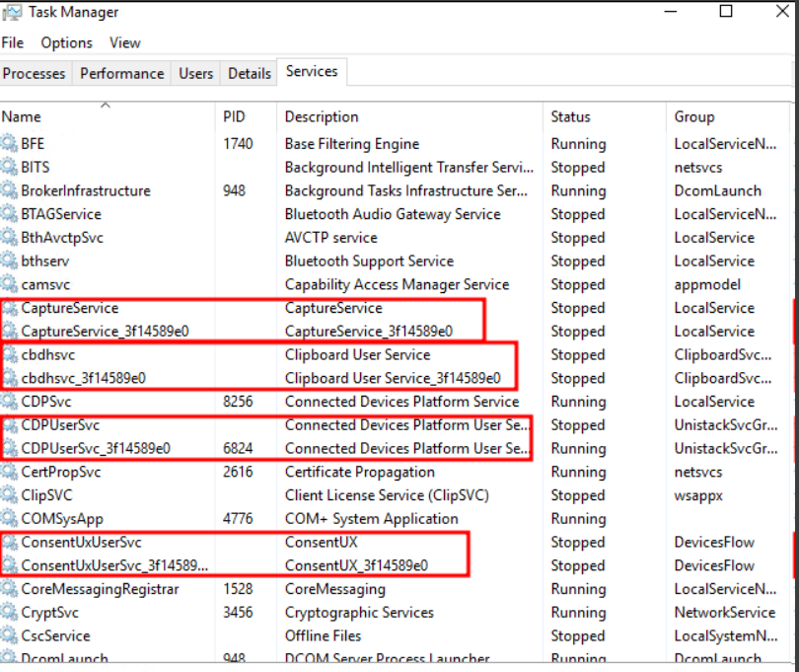
Task: Switch to the Processes tab
Action: coord(35,73)
